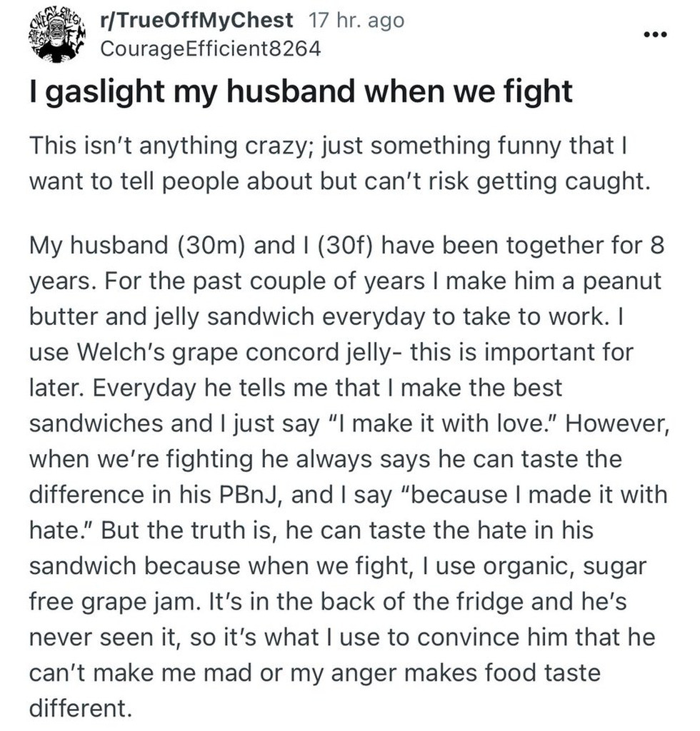Open the post titled 'I gaslight my husband when we fight'

(301, 91)
